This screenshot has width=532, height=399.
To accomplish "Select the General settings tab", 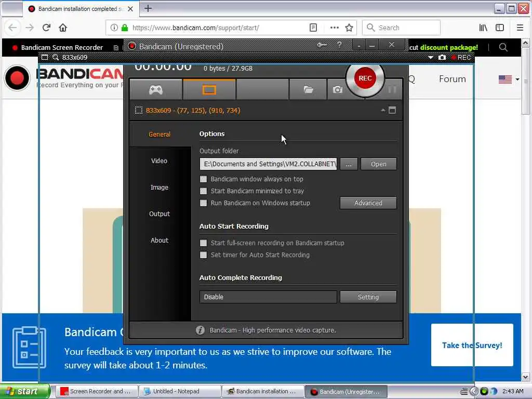I will [x=159, y=135].
